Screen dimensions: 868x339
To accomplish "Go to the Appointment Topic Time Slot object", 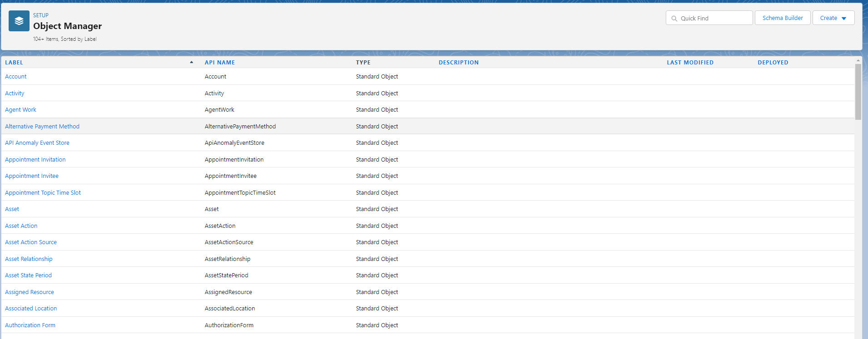I will pyautogui.click(x=43, y=193).
